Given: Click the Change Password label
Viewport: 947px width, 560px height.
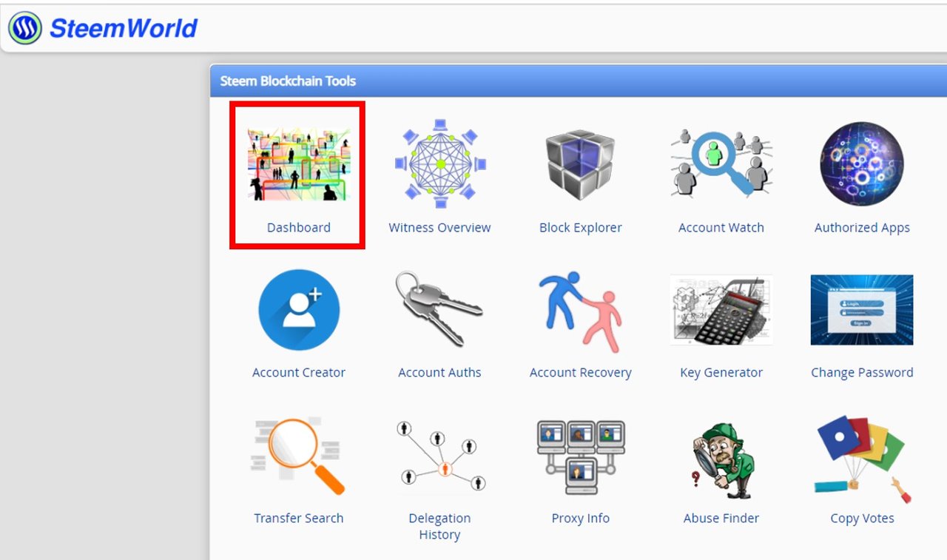Looking at the screenshot, I should (862, 373).
